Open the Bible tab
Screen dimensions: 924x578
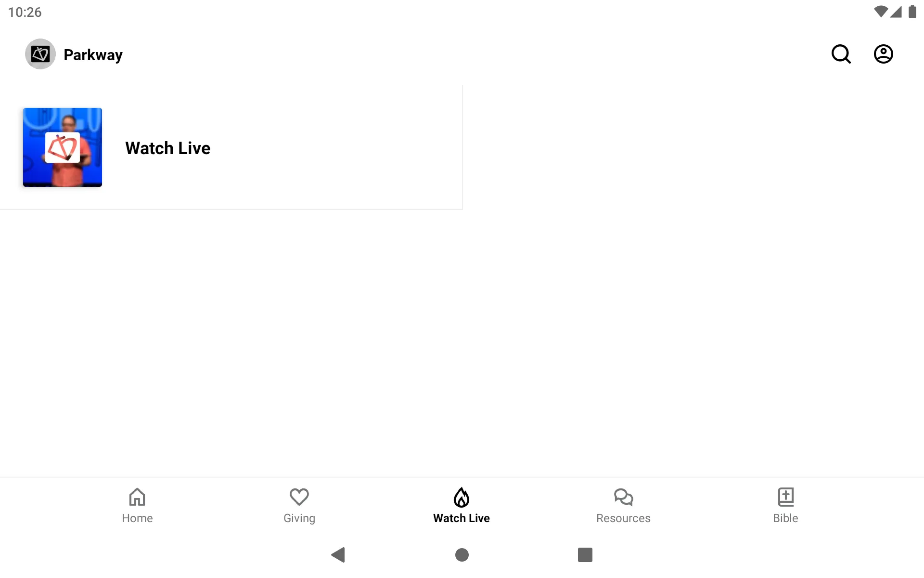click(x=785, y=504)
